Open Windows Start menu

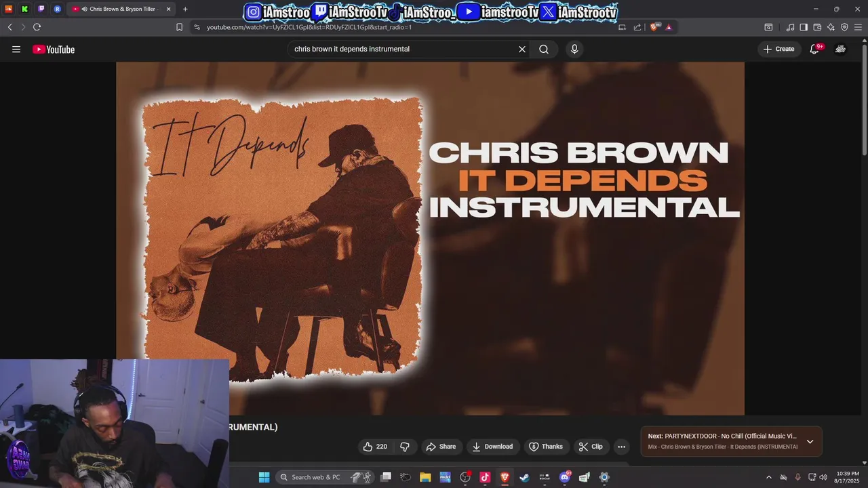(x=264, y=477)
